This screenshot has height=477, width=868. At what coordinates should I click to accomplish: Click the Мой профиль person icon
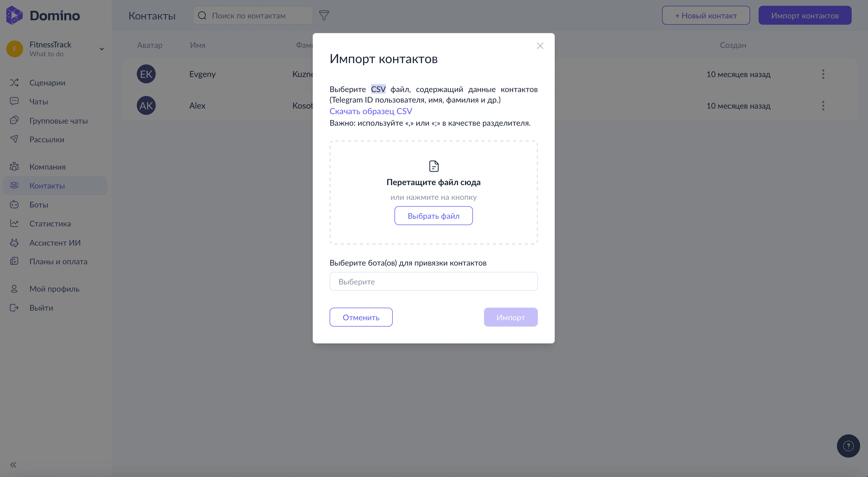(x=14, y=289)
